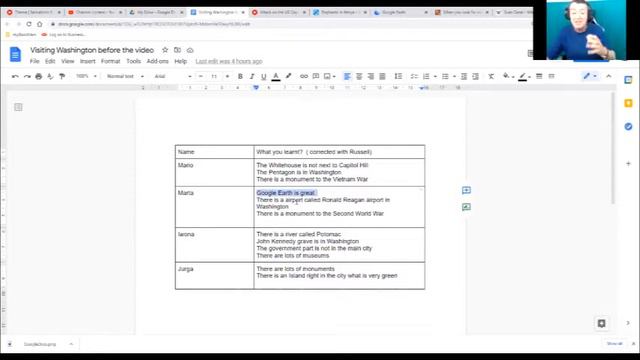Image resolution: width=640 pixels, height=360 pixels.
Task: Star the document
Action: [165, 50]
